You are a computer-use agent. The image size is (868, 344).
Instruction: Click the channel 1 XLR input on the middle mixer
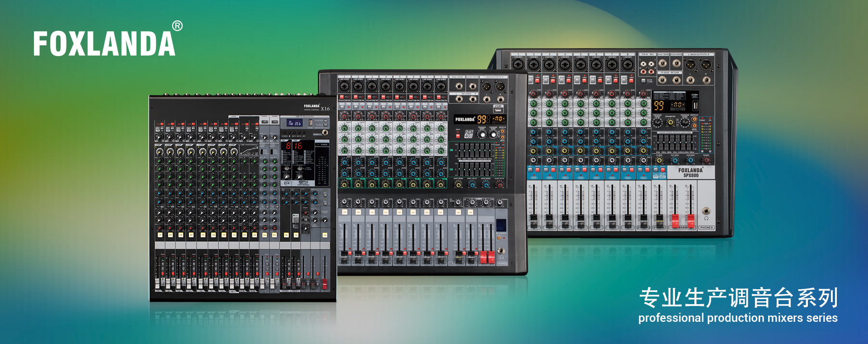pos(344,86)
